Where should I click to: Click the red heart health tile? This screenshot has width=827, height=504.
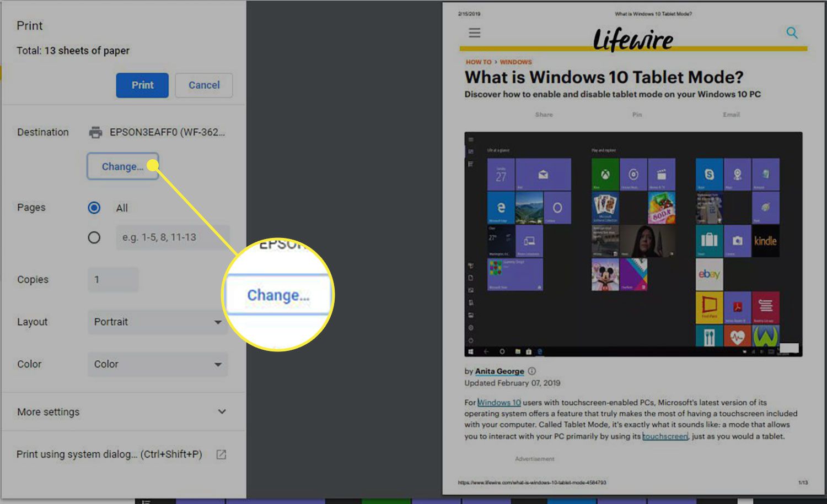[737, 335]
